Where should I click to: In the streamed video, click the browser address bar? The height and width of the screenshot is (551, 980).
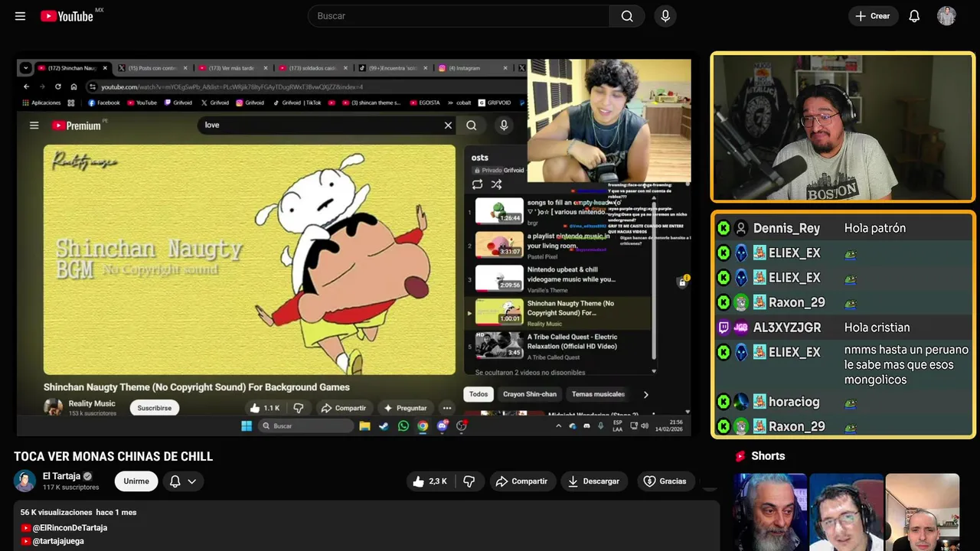[x=306, y=86]
